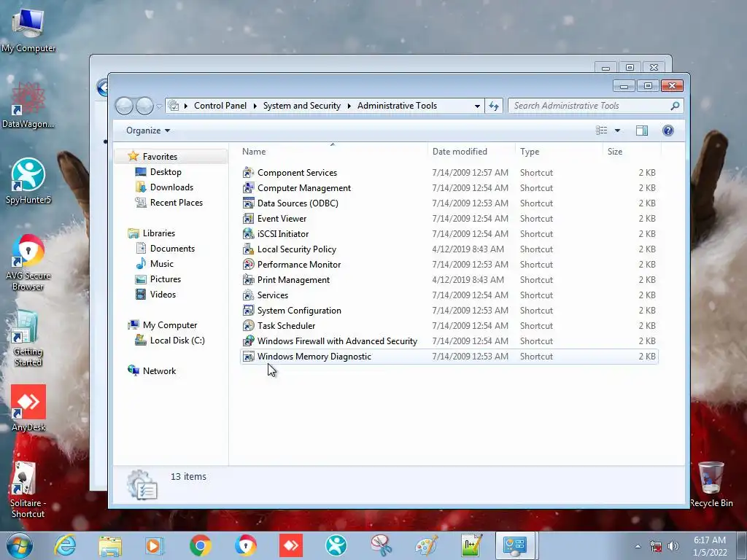The height and width of the screenshot is (560, 747).
Task: Click the Windows Start orb
Action: (20, 545)
